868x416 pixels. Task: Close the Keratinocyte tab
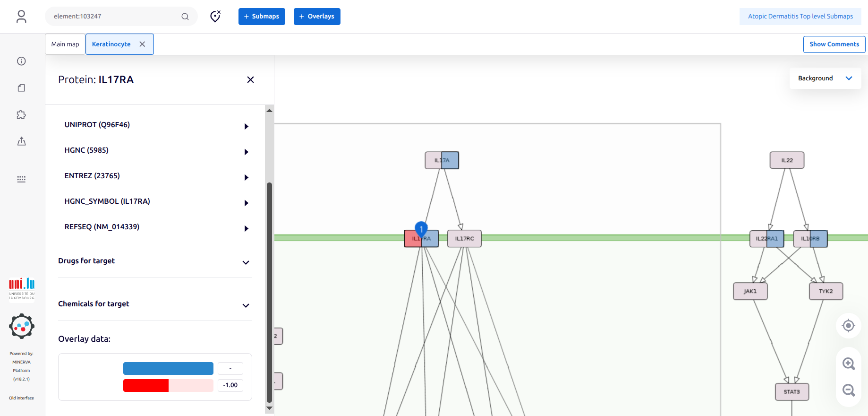(142, 44)
